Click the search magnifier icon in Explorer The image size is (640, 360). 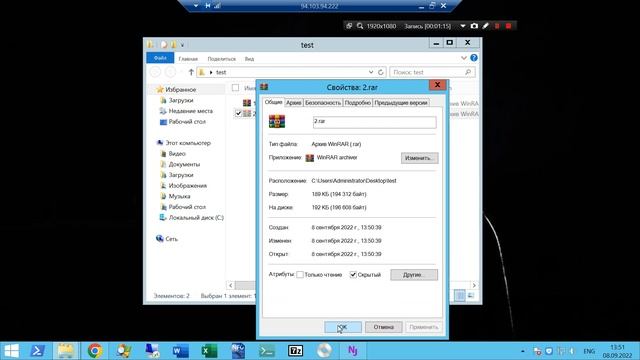click(x=468, y=72)
